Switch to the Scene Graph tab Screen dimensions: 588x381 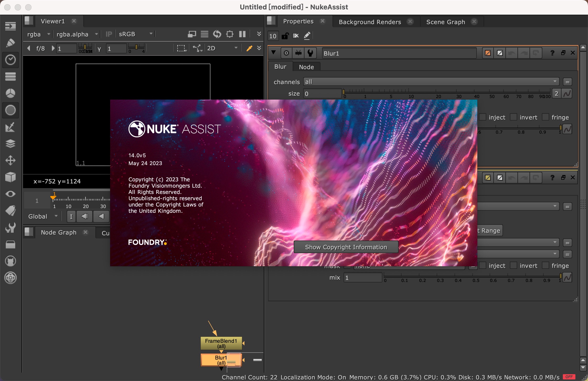click(x=446, y=22)
